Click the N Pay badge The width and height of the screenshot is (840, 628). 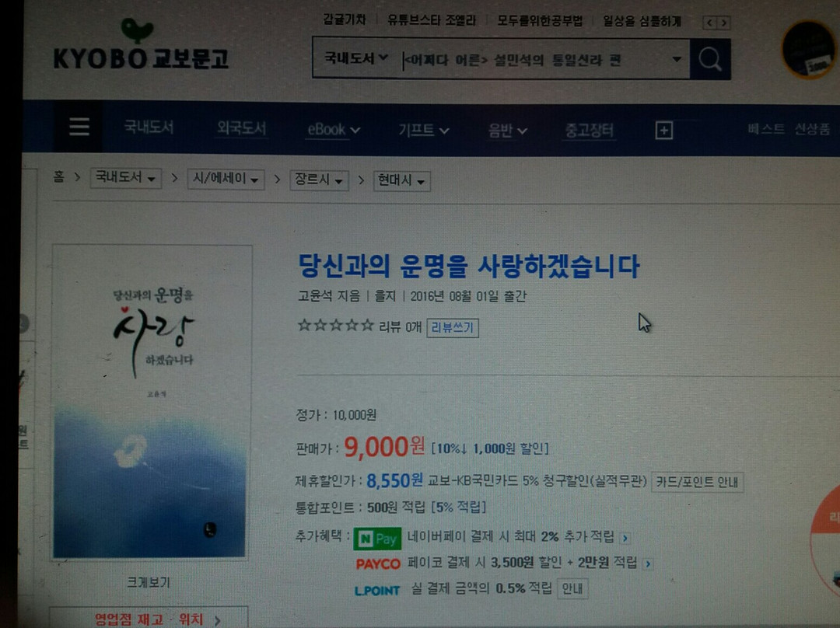[x=377, y=538]
